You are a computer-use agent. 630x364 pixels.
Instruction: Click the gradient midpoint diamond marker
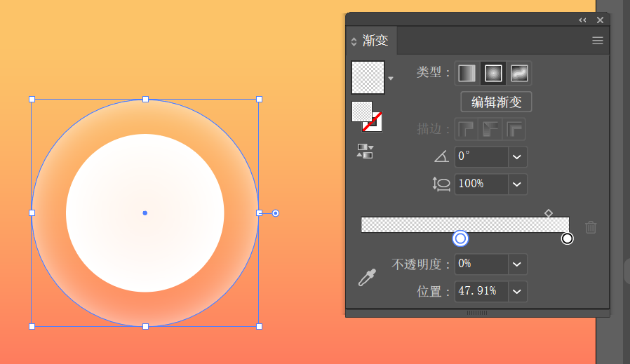549,213
